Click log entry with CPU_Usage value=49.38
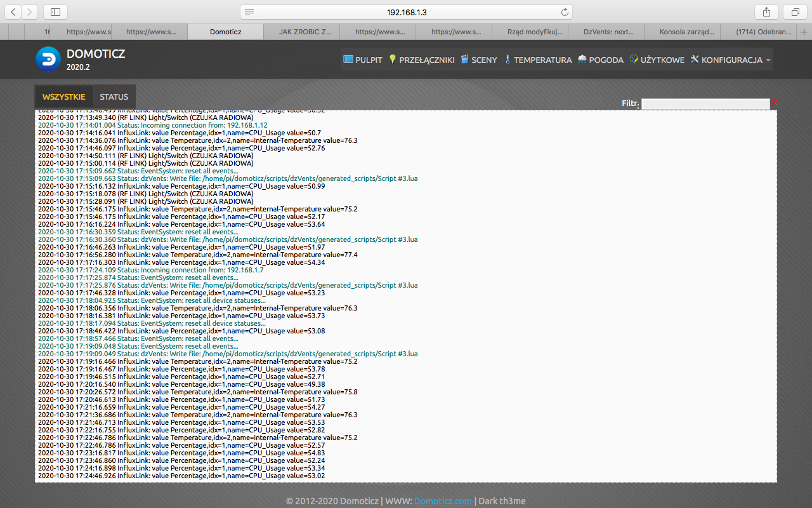The height and width of the screenshot is (508, 812). pos(181,384)
